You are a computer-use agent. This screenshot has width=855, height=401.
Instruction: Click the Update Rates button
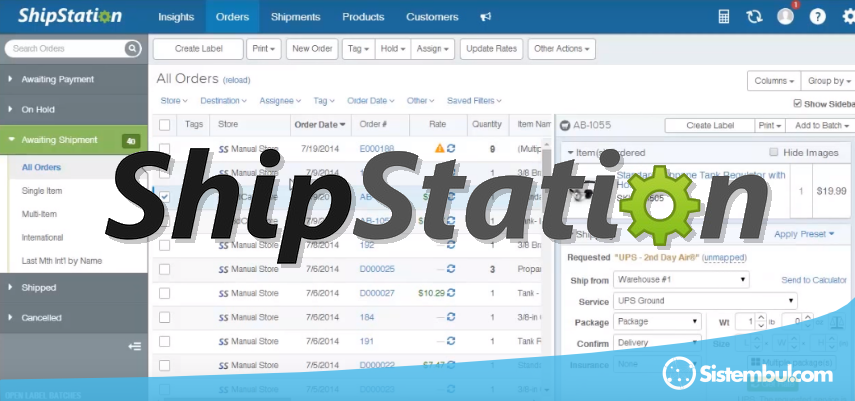point(491,49)
